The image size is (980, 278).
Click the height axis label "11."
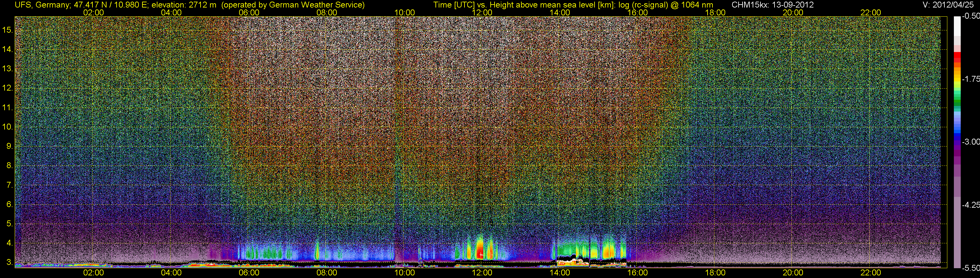pos(8,107)
